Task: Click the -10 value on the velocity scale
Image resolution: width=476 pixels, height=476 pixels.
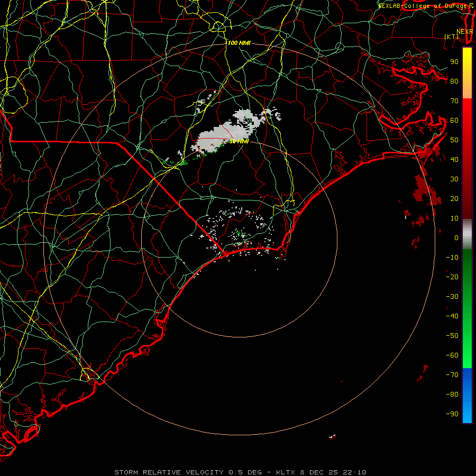Action: 452,258
